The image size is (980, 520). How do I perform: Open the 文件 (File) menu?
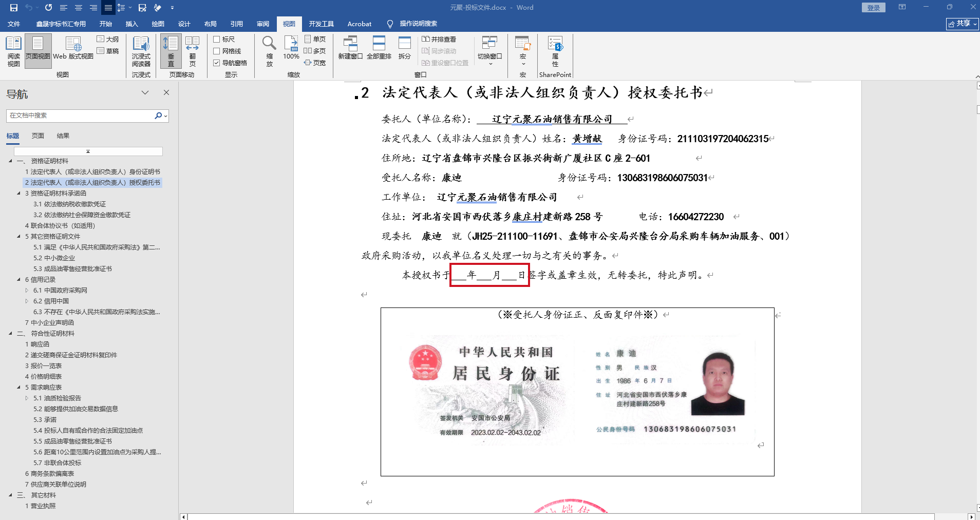(14, 24)
